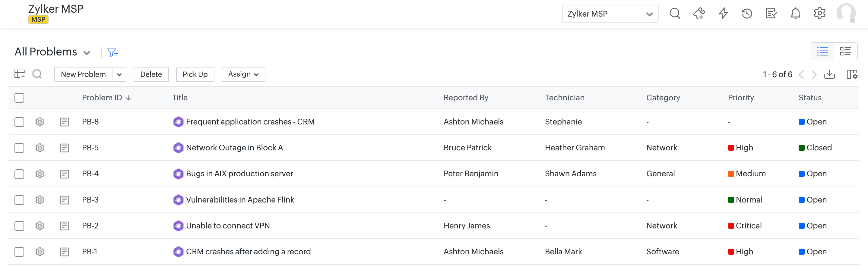Open the column chooser settings icon
Viewport: 868px width, 267px height.
point(852,74)
